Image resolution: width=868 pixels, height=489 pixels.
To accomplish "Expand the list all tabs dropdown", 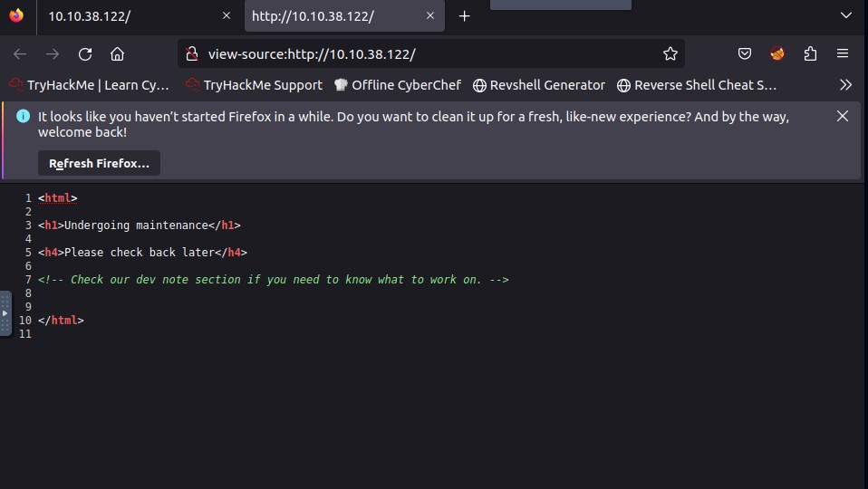I will pos(846,15).
